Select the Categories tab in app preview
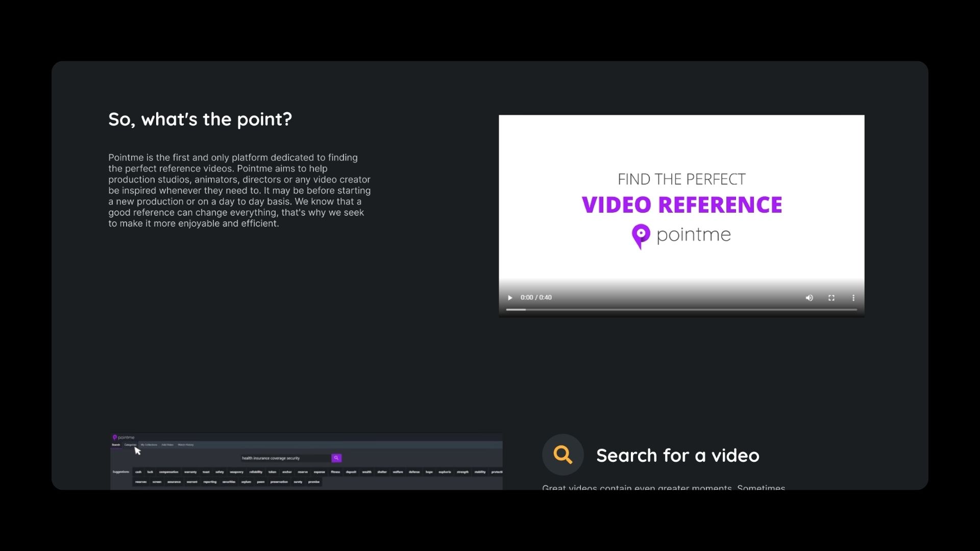This screenshot has width=980, height=551. 130,445
